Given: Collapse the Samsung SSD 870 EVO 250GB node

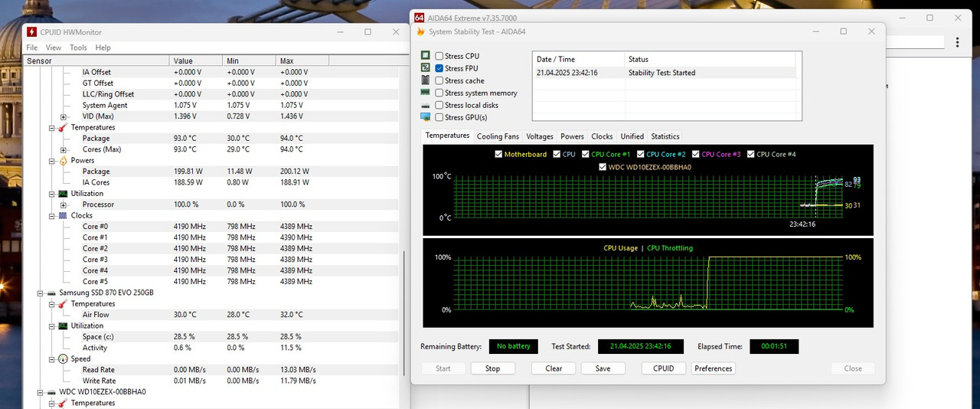Looking at the screenshot, I should [x=41, y=293].
